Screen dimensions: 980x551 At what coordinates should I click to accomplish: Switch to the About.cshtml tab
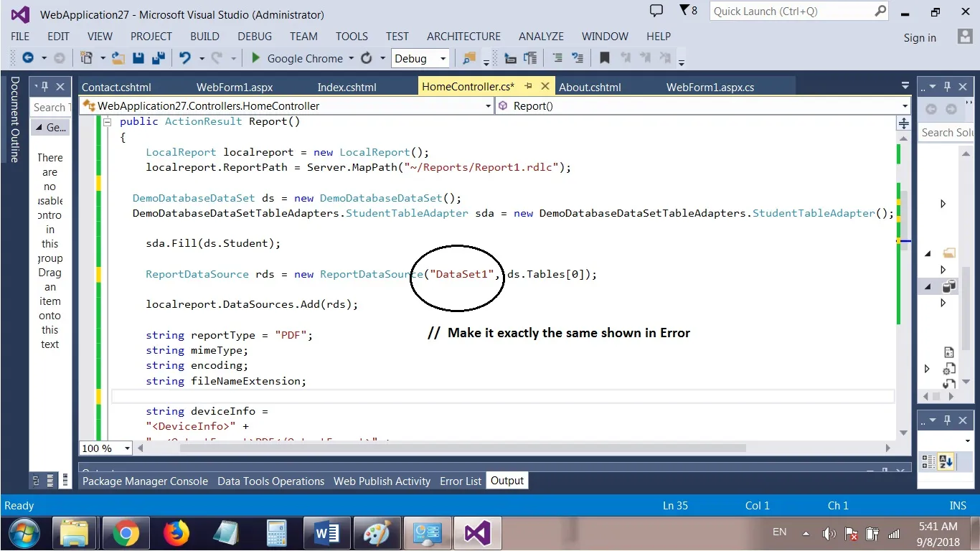(590, 87)
